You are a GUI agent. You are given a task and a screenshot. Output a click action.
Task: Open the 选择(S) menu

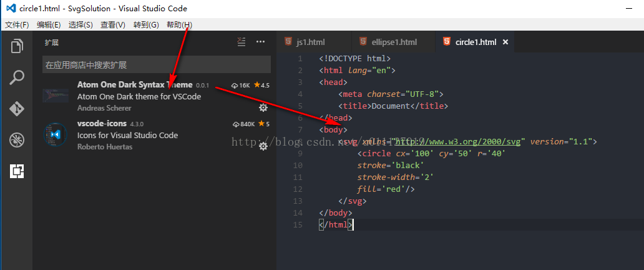(81, 25)
